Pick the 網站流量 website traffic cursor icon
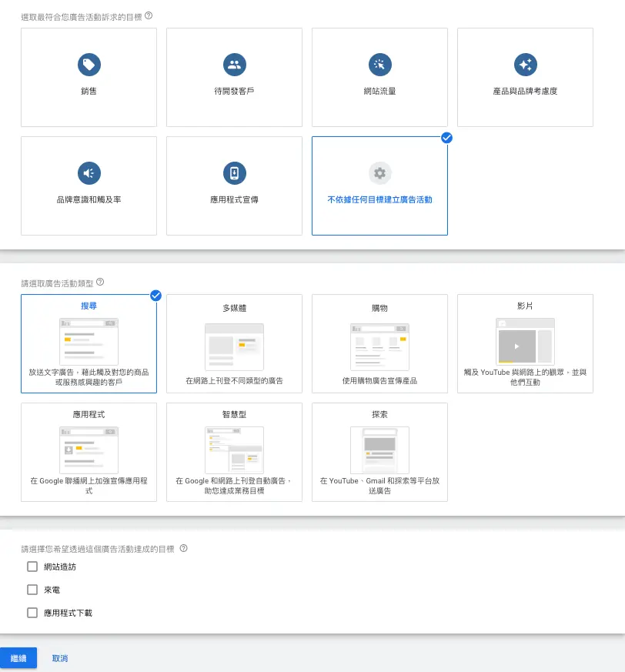 coord(379,65)
